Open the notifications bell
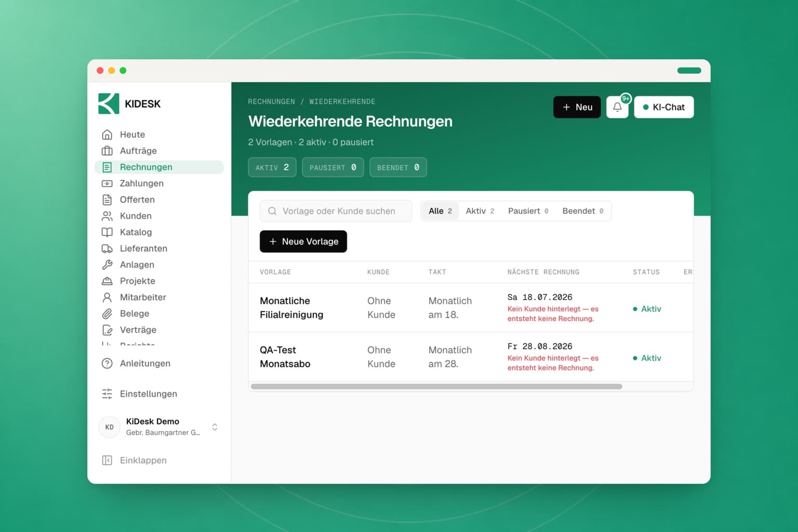798x532 pixels. pos(617,107)
